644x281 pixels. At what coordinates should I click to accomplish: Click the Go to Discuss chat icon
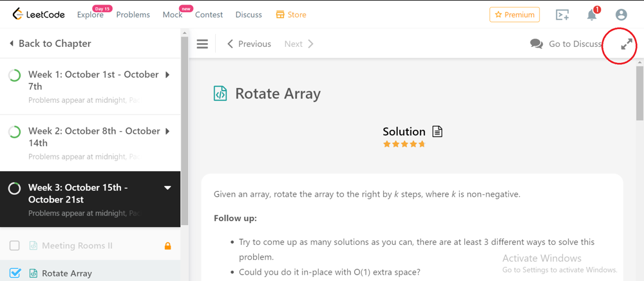coord(536,44)
